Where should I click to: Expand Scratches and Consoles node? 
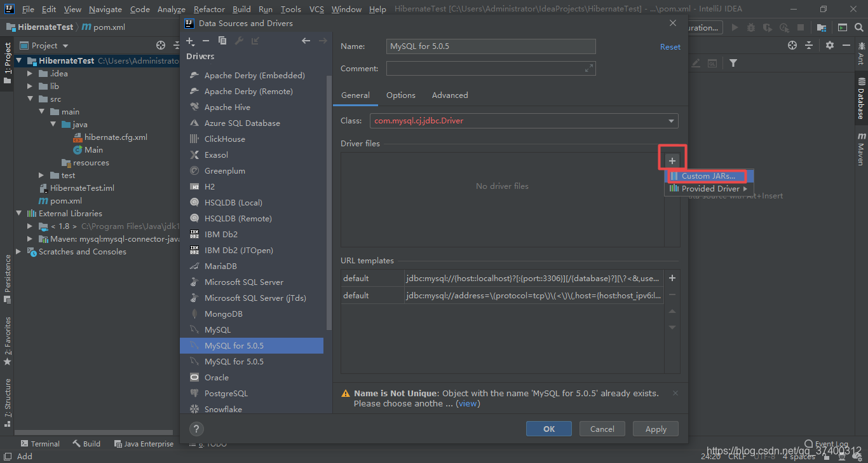19,251
